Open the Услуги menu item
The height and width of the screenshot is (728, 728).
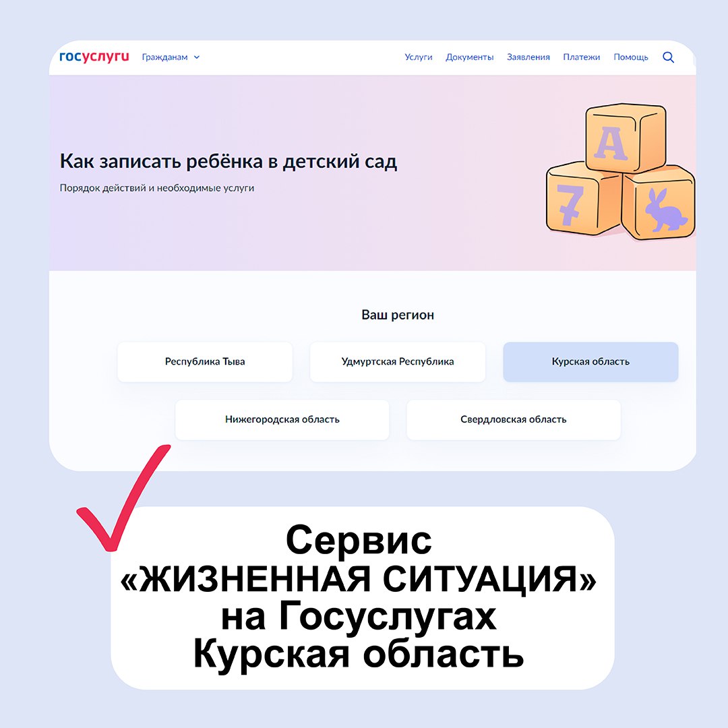[x=419, y=57]
